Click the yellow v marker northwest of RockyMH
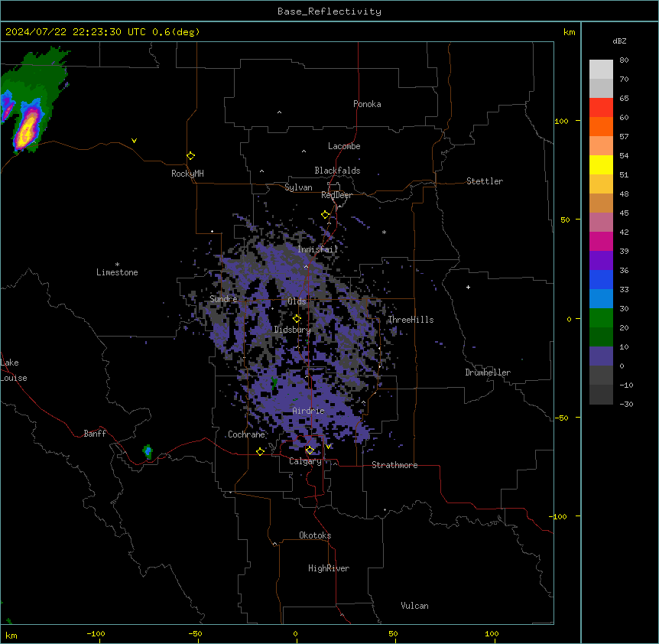Viewport: 659px width, 644px height. click(134, 141)
